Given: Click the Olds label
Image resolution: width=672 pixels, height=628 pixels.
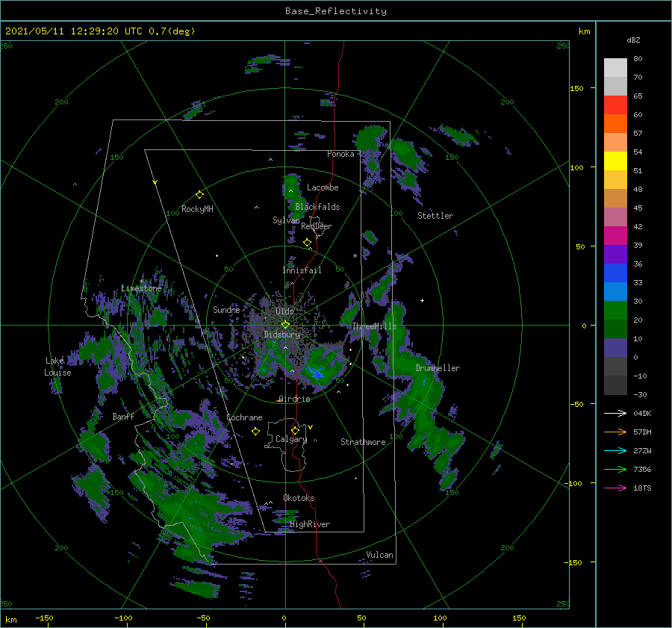Looking at the screenshot, I should click(284, 311).
